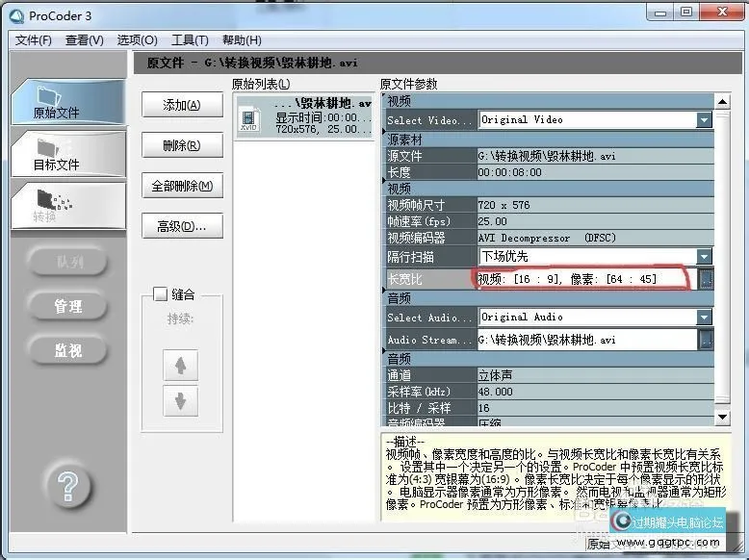Maximize the ProCoder 3 window
The height and width of the screenshot is (560, 749).
pyautogui.click(x=686, y=13)
